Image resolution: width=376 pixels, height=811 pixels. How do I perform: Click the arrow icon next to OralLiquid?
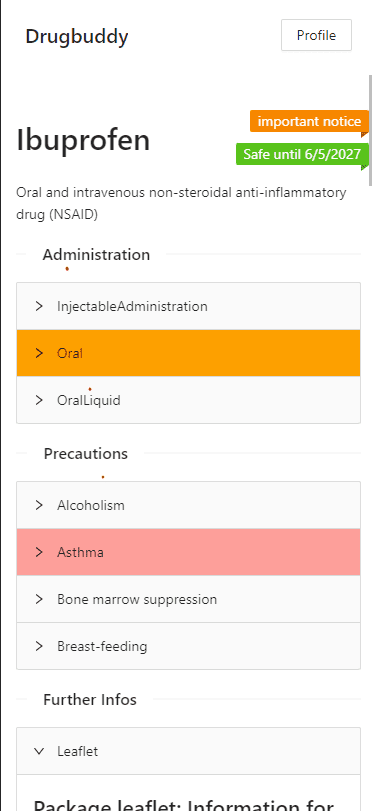[x=39, y=400]
